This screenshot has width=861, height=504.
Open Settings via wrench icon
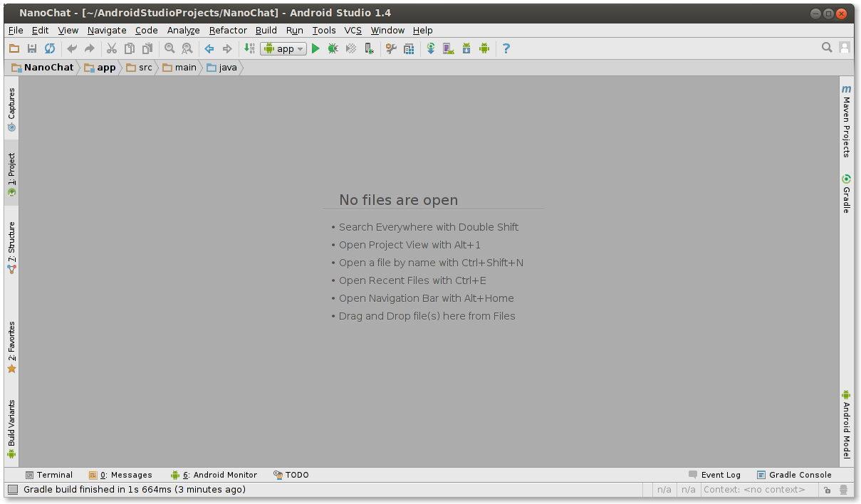click(x=391, y=48)
